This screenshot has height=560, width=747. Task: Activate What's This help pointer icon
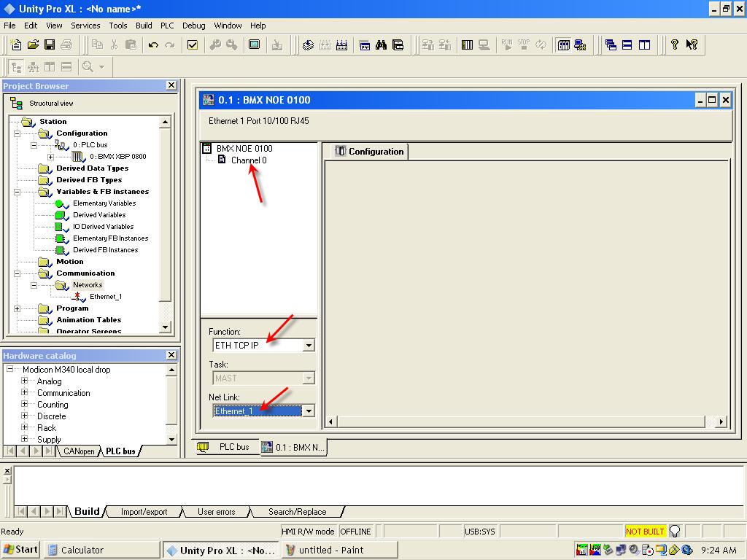[x=692, y=44]
